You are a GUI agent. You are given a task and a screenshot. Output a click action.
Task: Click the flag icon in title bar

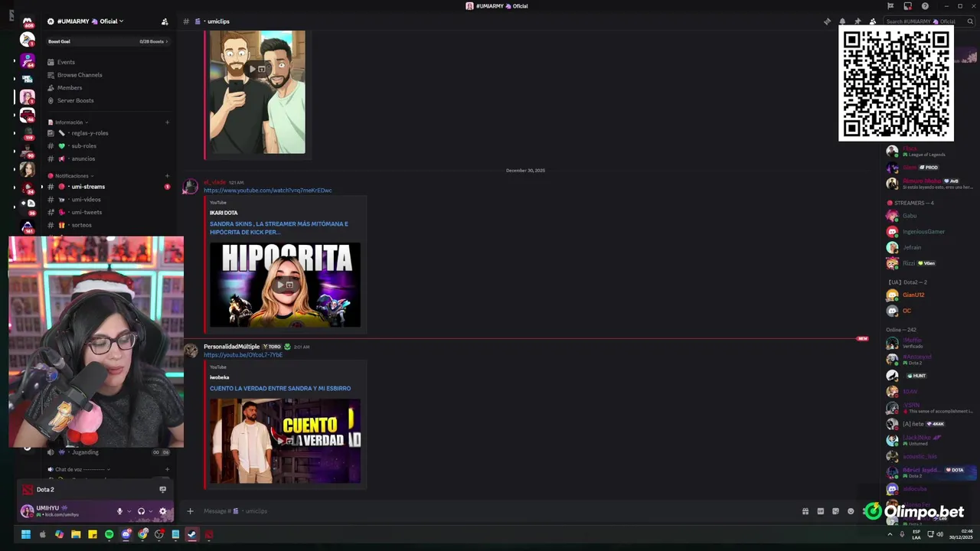click(x=890, y=6)
